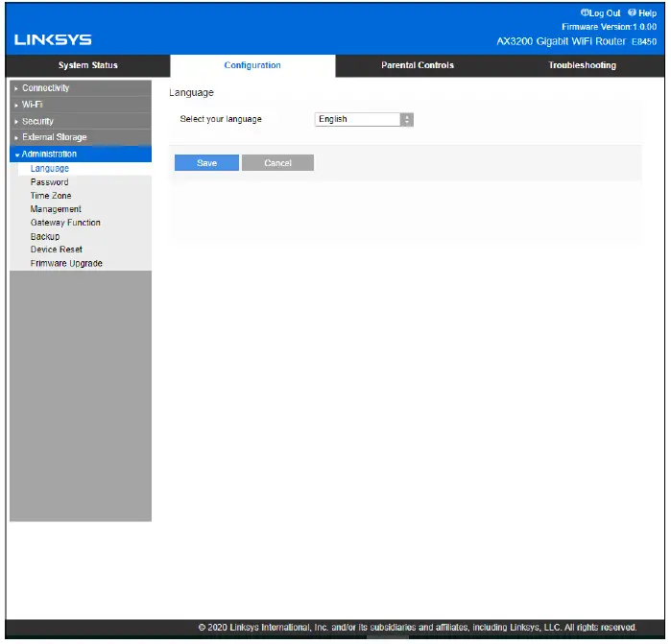Expand the Security section
Screen dimensions: 671x644
pyautogui.click(x=81, y=121)
